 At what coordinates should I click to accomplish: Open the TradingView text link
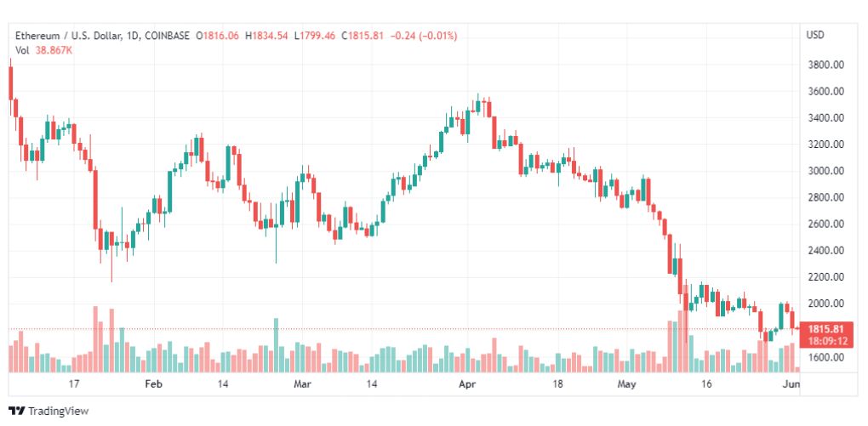click(58, 411)
